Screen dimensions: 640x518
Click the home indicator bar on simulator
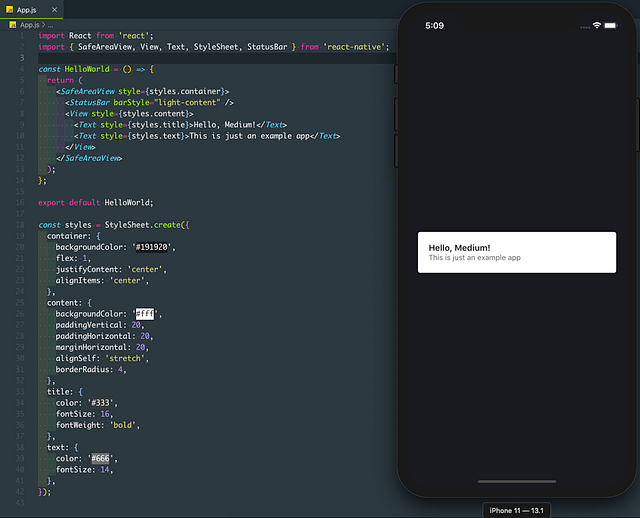click(517, 482)
